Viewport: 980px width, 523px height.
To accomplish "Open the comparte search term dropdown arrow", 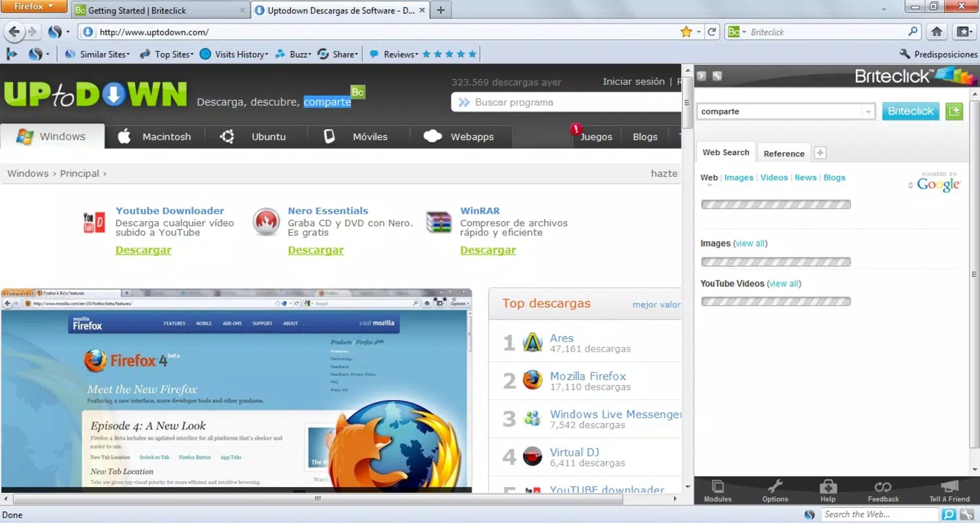I will pyautogui.click(x=868, y=112).
